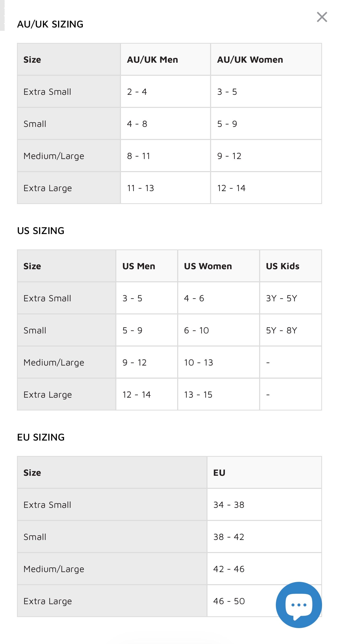Click the 13 - 15 US Women cell
The height and width of the screenshot is (644, 339).
[x=219, y=394]
